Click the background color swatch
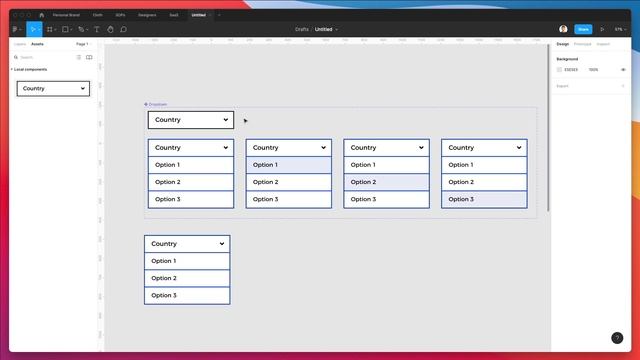 coord(559,70)
